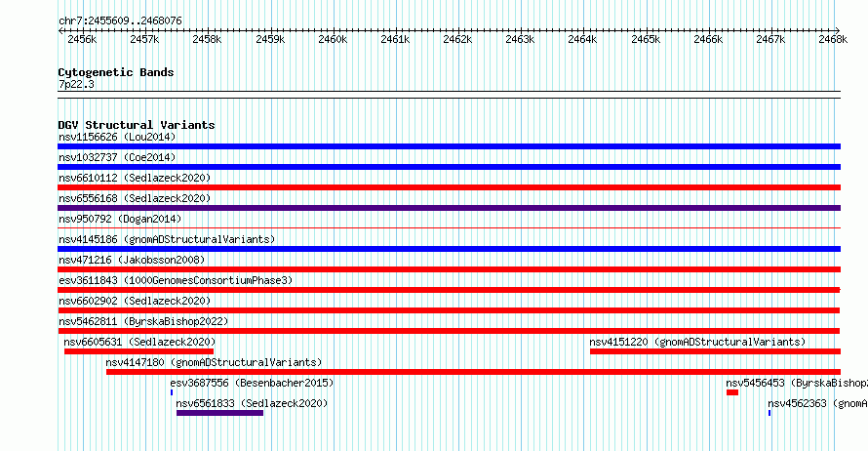The height and width of the screenshot is (451, 868).
Task: Click the 2456k ruler position
Action: [82, 39]
